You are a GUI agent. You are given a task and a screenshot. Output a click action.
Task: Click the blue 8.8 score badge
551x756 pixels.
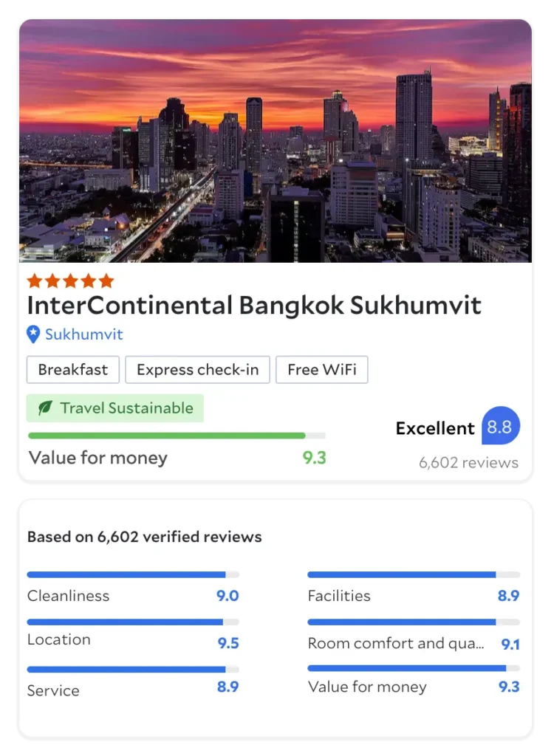[x=501, y=427]
